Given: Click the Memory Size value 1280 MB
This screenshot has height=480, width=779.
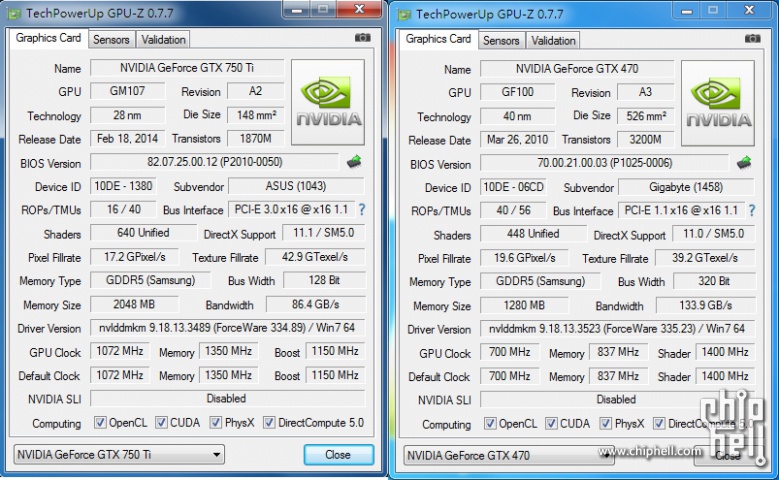Looking at the screenshot, I should tap(524, 305).
